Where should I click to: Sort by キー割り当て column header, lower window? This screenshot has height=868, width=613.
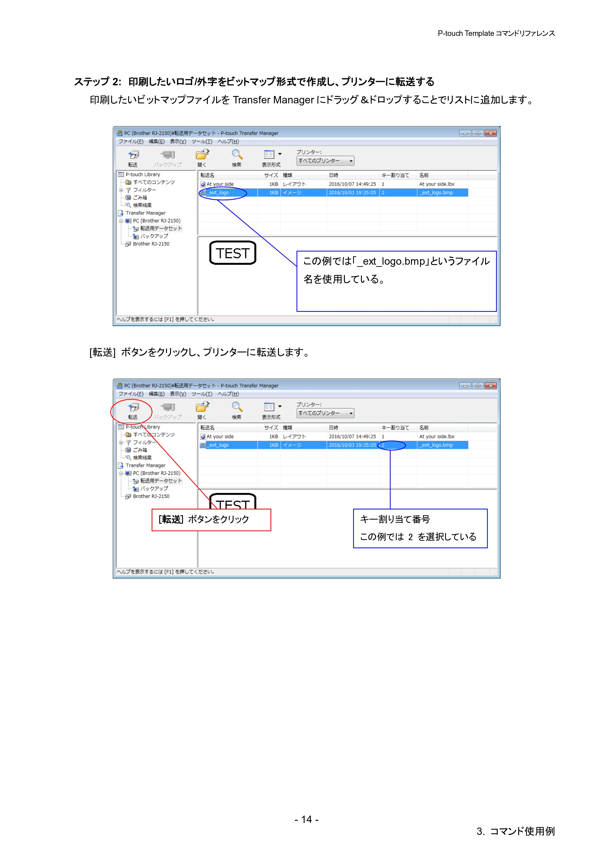point(398,428)
